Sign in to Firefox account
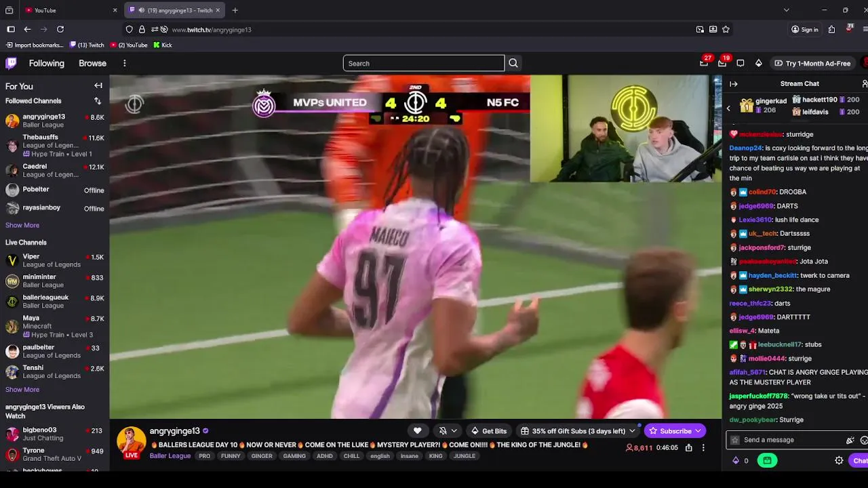The height and width of the screenshot is (488, 868). click(804, 29)
